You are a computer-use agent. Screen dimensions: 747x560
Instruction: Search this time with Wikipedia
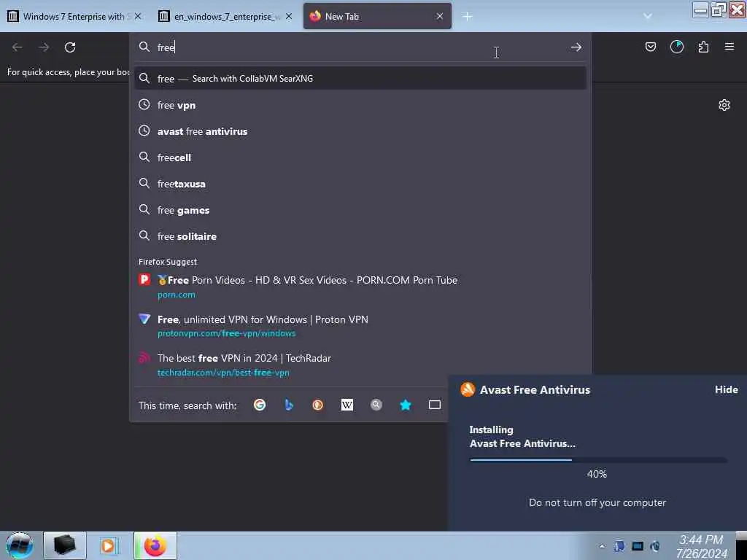pos(347,405)
